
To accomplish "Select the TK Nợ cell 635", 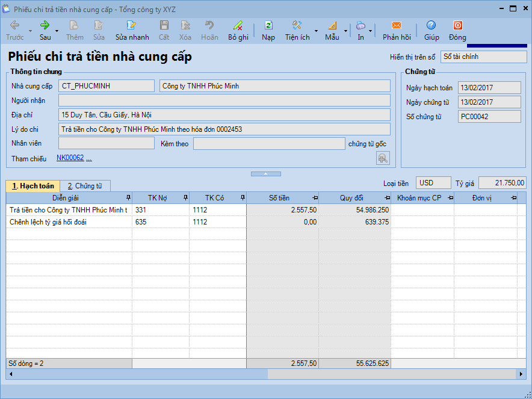I will pyautogui.click(x=161, y=222).
